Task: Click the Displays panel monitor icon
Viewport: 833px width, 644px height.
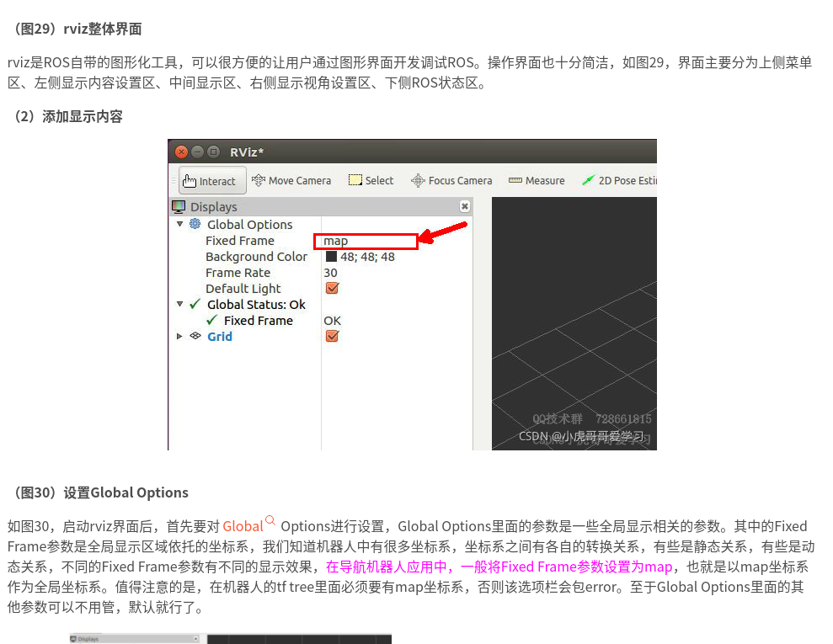Action: [179, 206]
